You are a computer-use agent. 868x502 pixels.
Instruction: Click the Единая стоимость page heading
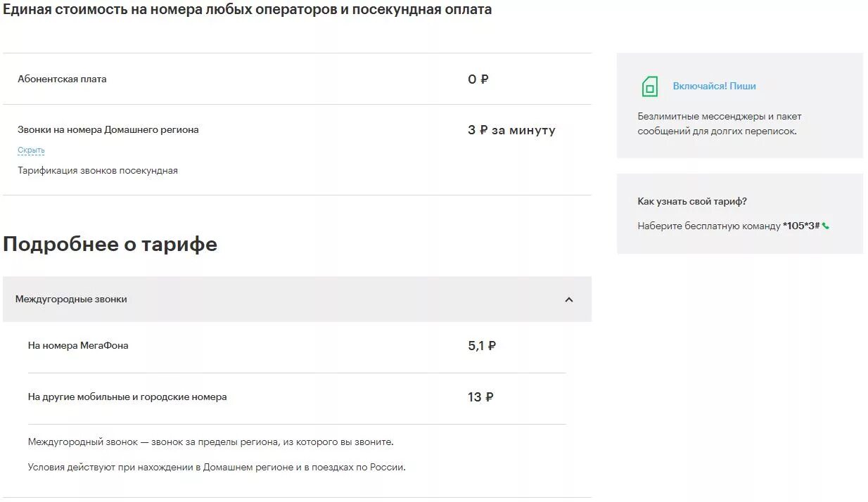pos(248,10)
